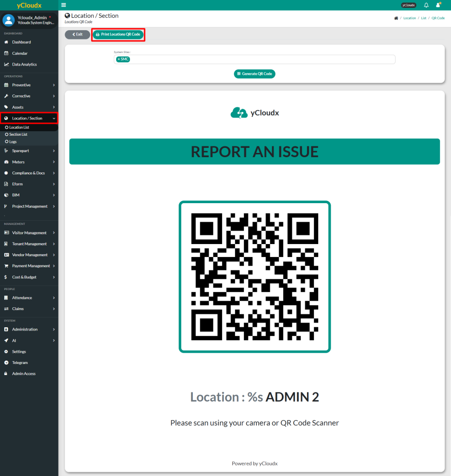Click the Calendar sidebar icon
The height and width of the screenshot is (476, 451).
tap(6, 53)
